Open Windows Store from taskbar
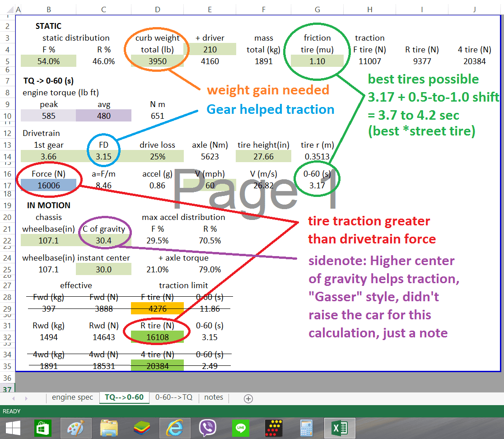The height and width of the screenshot is (439, 504). [43, 428]
